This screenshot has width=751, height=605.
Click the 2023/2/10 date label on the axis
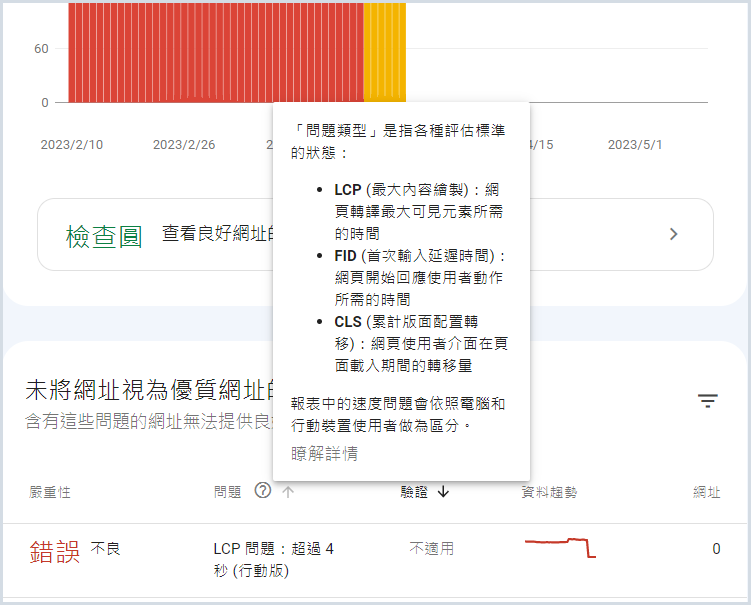click(71, 145)
